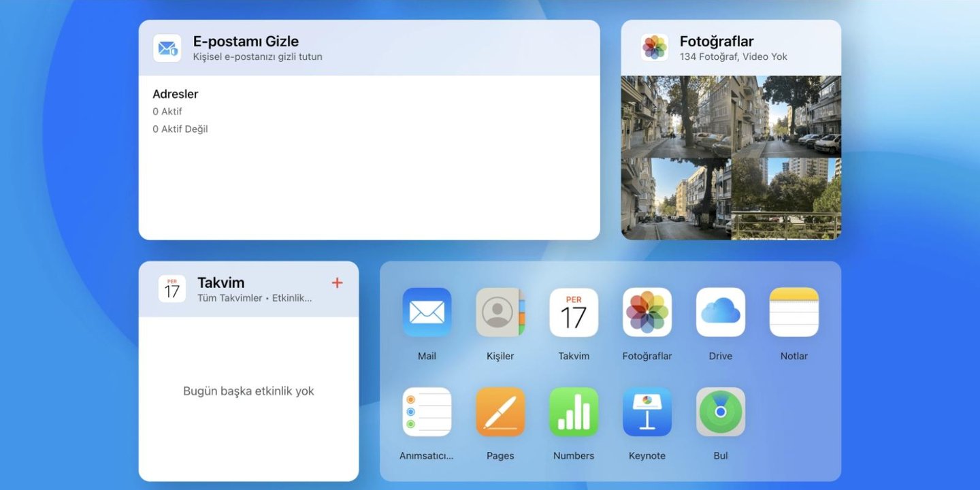Click the Pages label under icon
The image size is (980, 490).
coord(500,456)
